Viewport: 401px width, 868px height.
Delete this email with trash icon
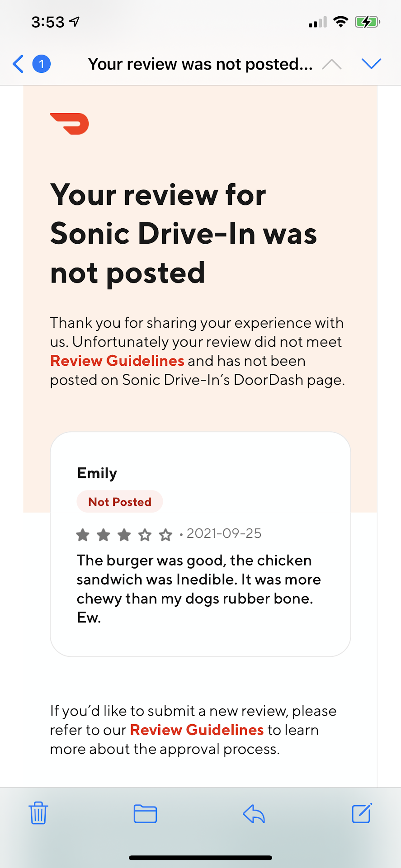tap(38, 813)
